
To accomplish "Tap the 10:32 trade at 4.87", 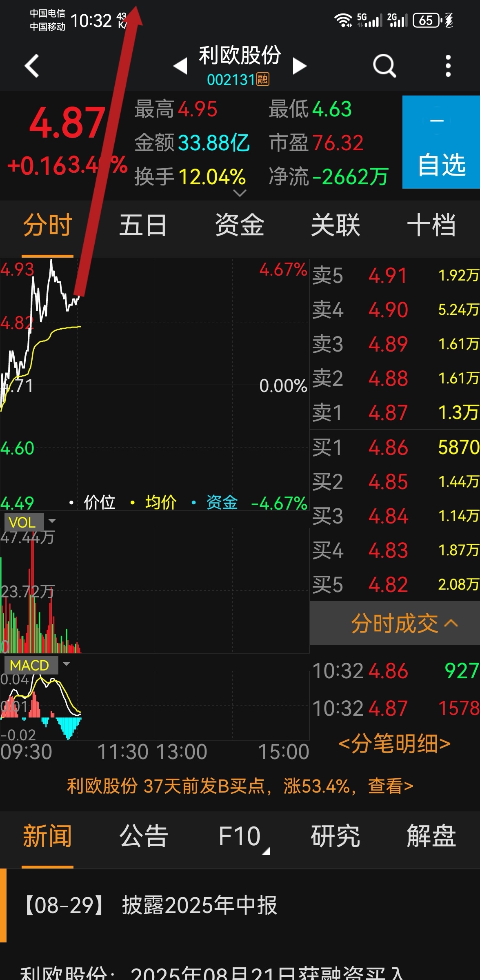I will [395, 708].
